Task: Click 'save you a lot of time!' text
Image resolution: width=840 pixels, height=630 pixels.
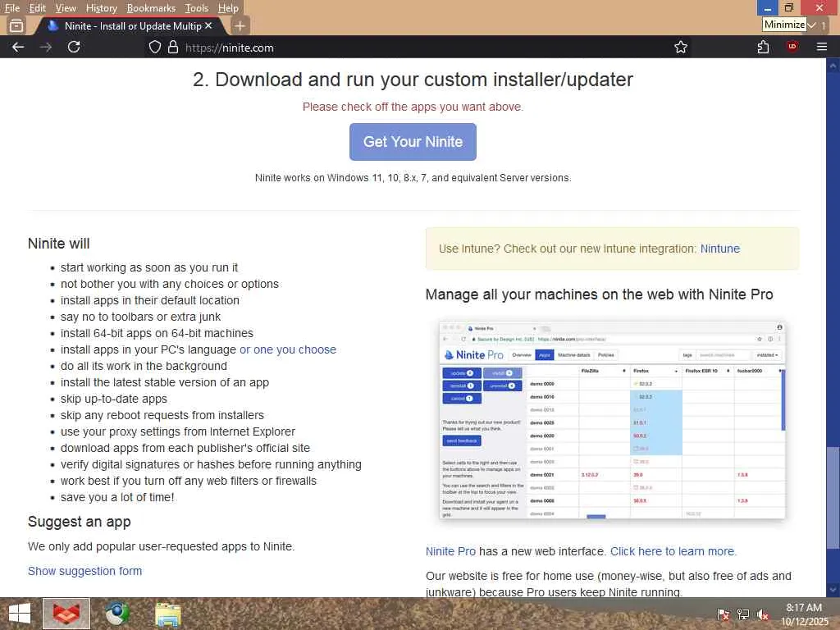Action: (117, 497)
